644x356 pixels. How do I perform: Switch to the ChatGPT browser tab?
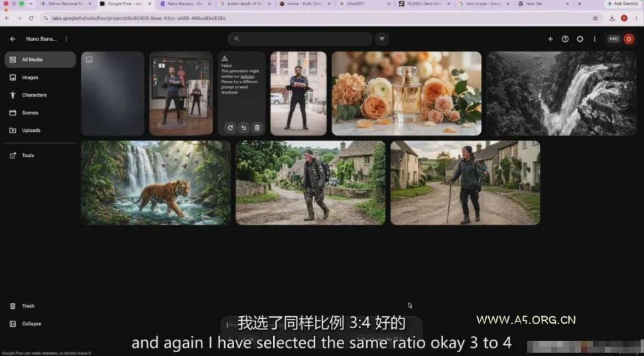tap(365, 4)
